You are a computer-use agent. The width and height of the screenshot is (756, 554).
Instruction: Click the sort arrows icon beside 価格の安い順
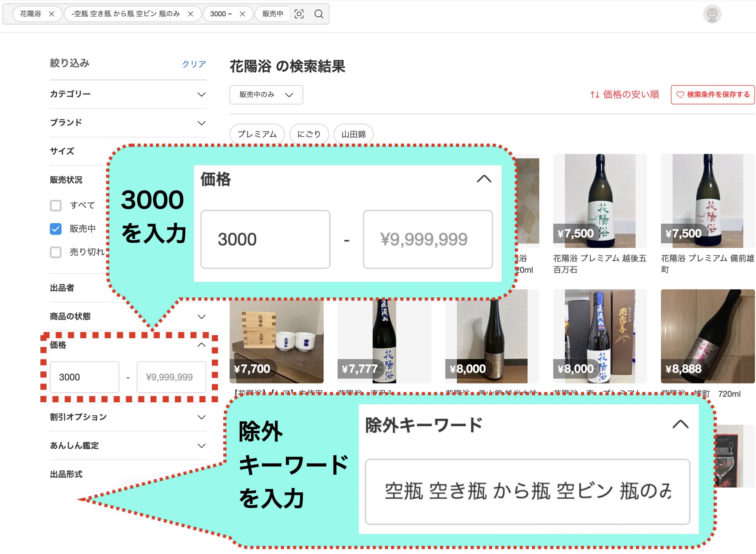click(595, 95)
